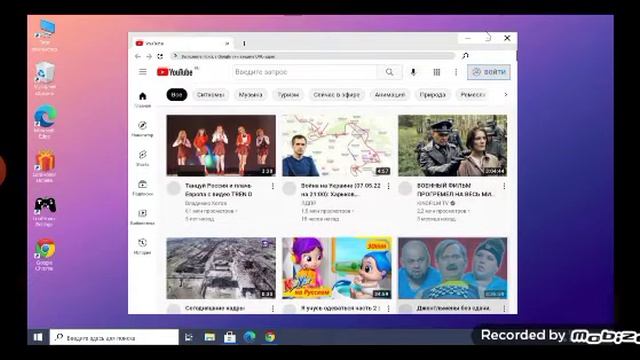Click the Войти sign-in button

click(489, 72)
